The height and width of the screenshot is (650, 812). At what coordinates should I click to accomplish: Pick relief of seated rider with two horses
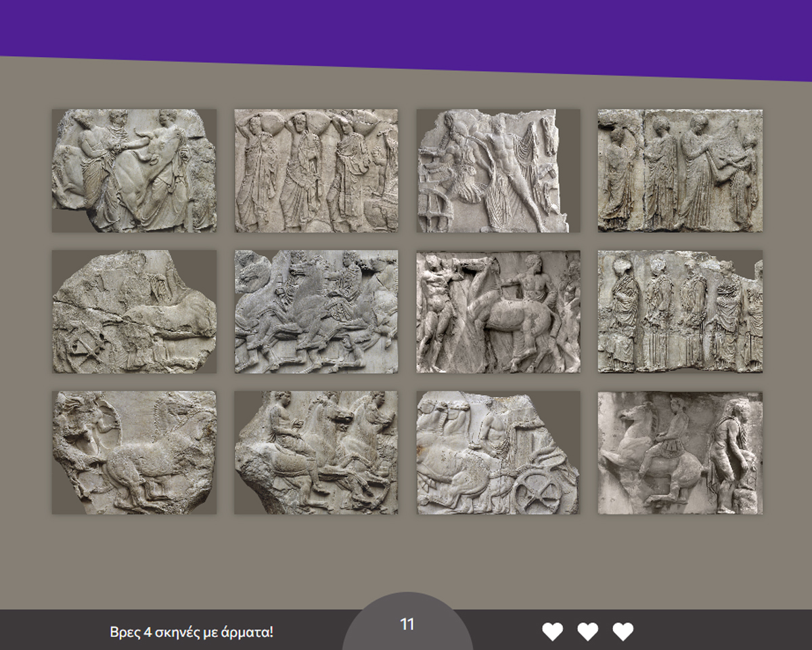316,452
